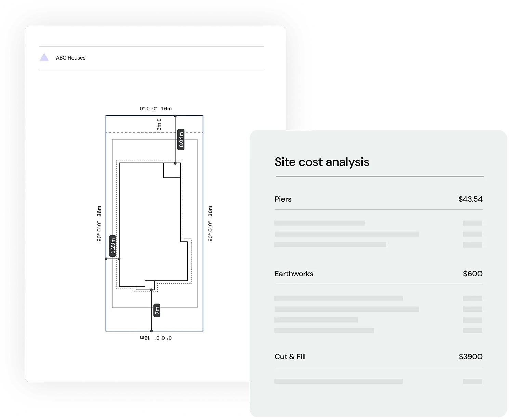513x420 pixels.
Task: Click the 0° 0' 0" bearing above the lot
Action: (148, 109)
